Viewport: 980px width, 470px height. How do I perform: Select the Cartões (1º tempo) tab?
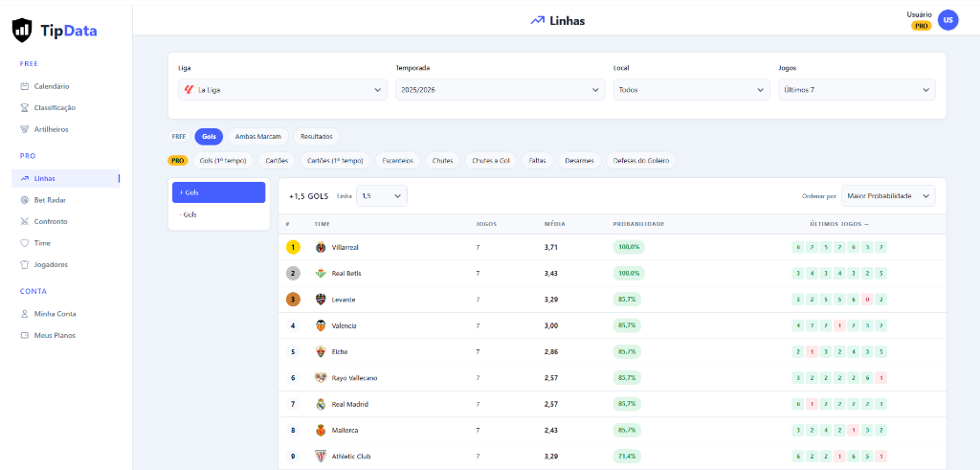point(335,161)
